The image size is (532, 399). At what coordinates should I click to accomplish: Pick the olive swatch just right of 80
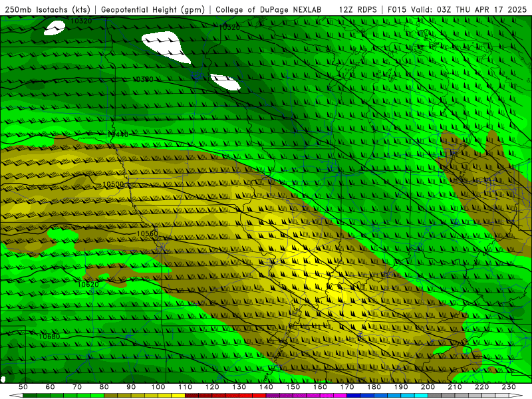111,396
